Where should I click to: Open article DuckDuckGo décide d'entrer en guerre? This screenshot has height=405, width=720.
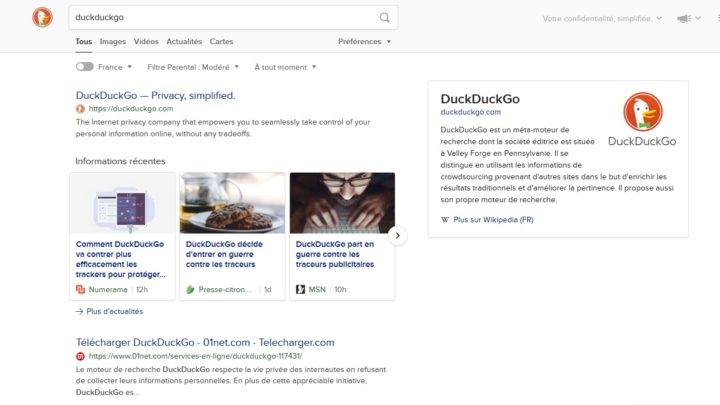[224, 254]
